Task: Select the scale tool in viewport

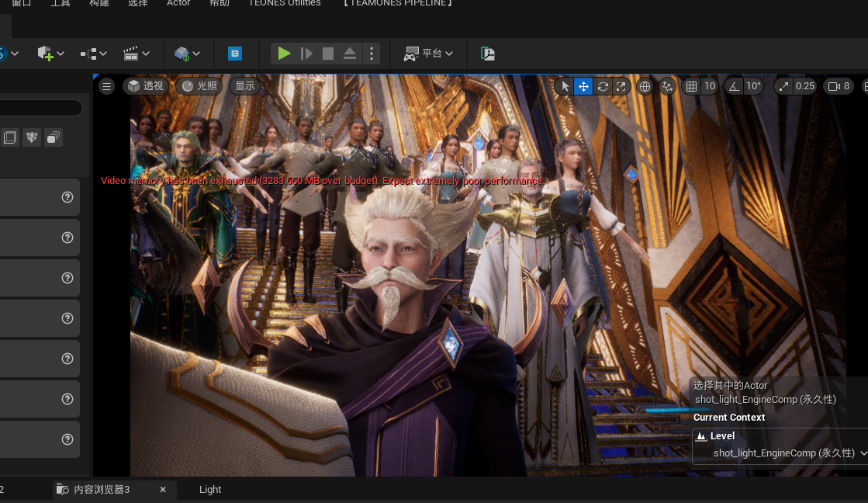Action: [x=621, y=86]
